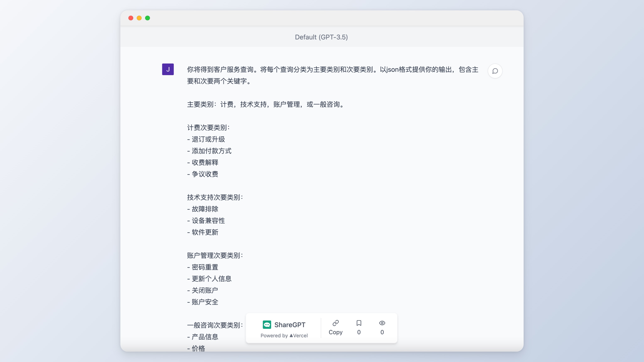Open the ShareGPT logo link
The height and width of the screenshot is (362, 644).
(284, 324)
